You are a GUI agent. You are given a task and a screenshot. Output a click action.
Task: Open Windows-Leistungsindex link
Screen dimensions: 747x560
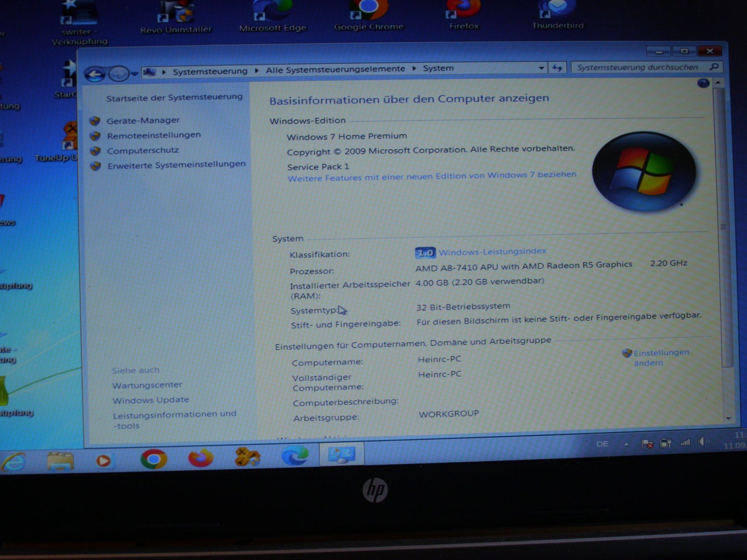(493, 251)
